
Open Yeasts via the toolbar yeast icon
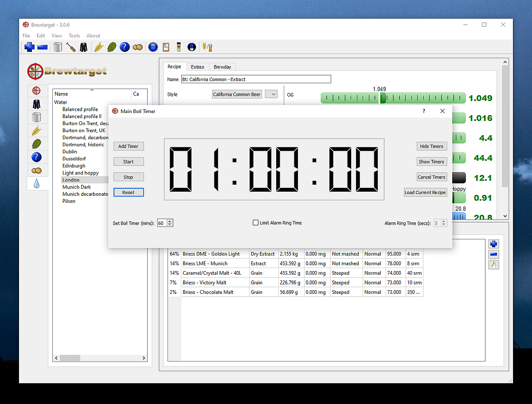(x=137, y=47)
